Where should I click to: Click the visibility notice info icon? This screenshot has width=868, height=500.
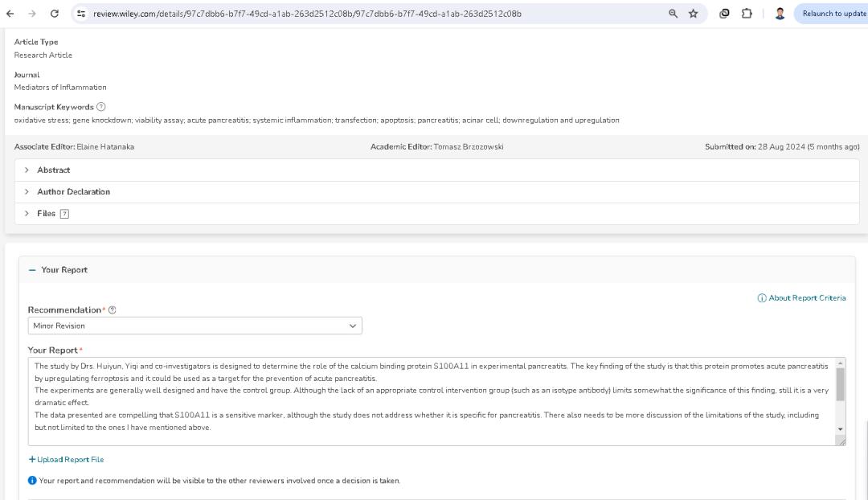coord(32,481)
